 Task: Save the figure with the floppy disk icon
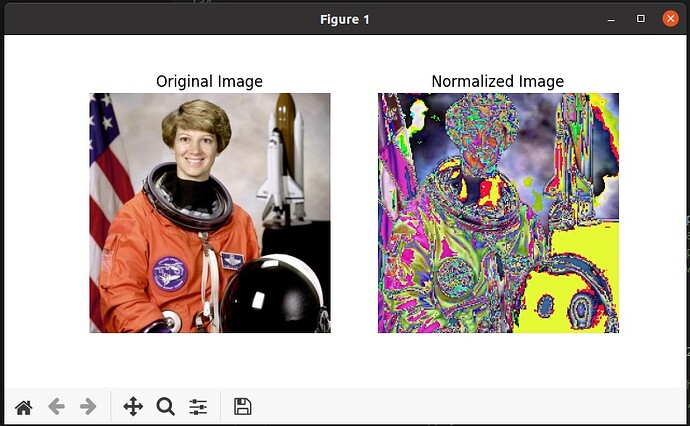242,406
